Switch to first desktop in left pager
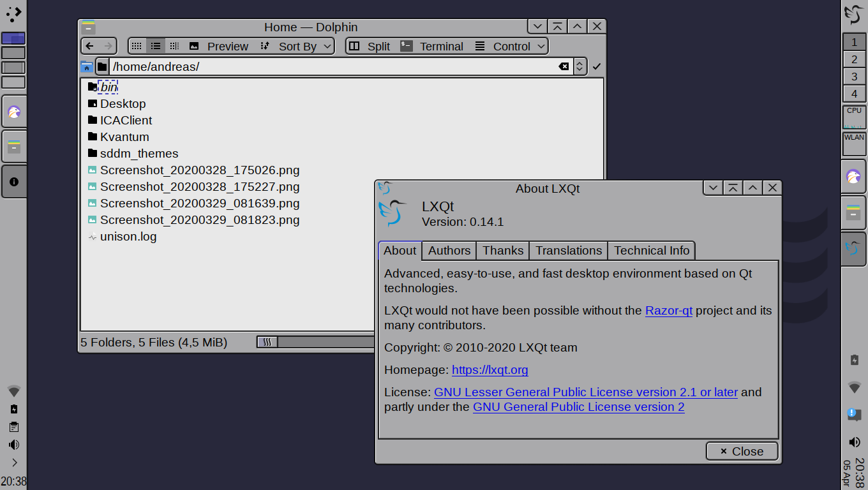This screenshot has width=868, height=490. coord(13,38)
